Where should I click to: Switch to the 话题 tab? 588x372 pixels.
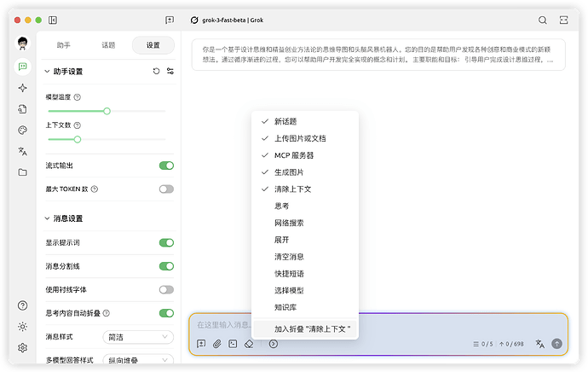click(x=108, y=45)
